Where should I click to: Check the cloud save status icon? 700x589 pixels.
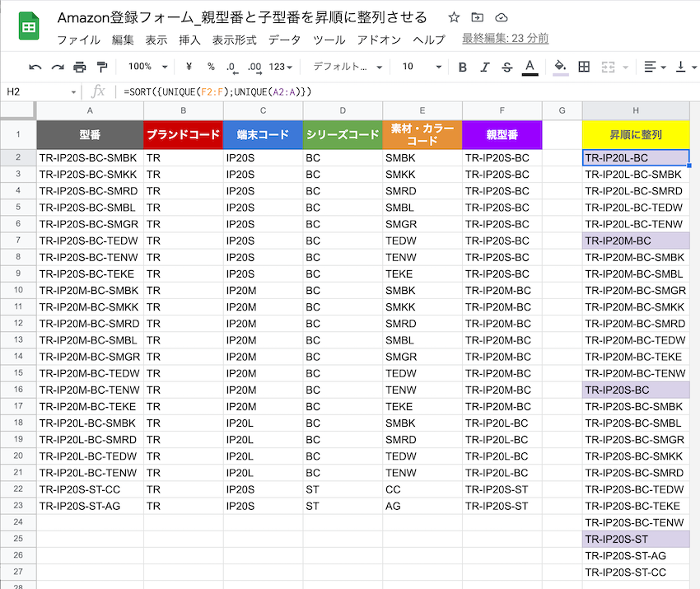502,17
